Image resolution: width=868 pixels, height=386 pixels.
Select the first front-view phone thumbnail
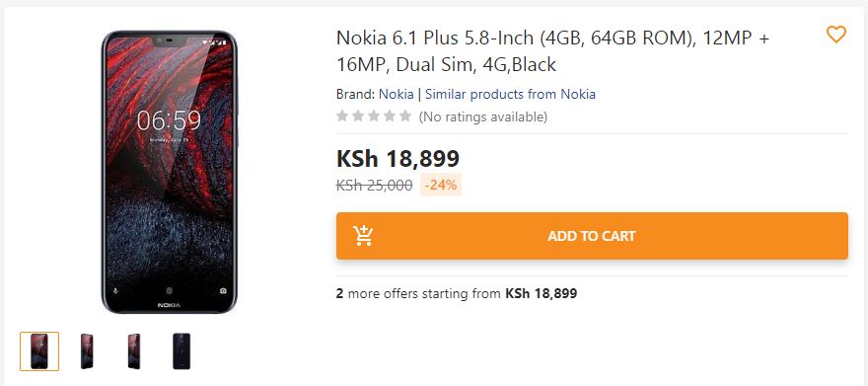[39, 351]
